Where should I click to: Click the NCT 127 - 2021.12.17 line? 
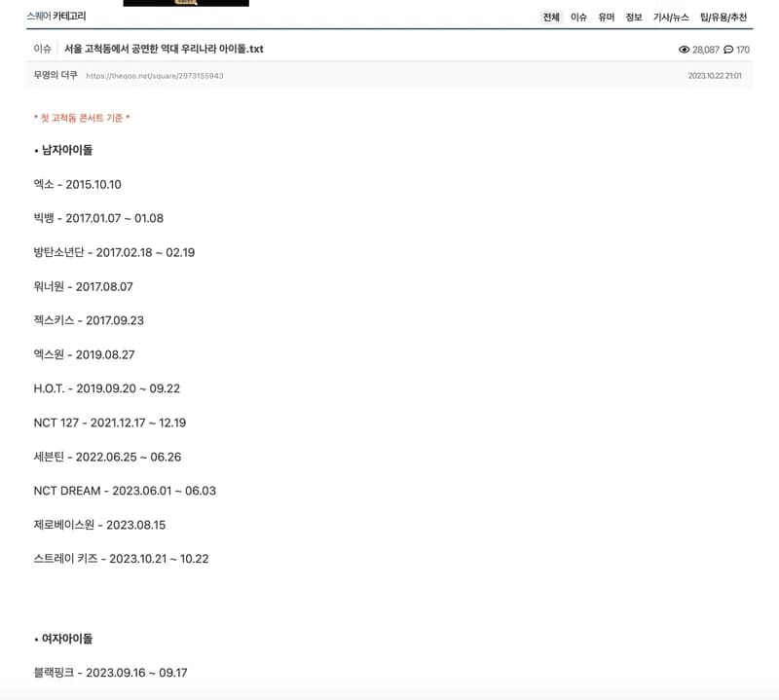(110, 423)
